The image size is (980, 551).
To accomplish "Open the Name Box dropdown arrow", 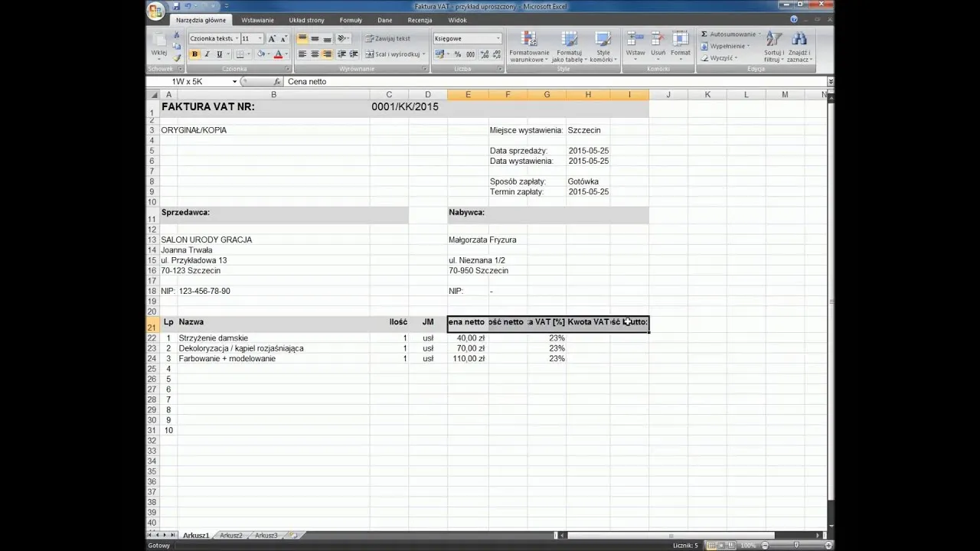I will [x=234, y=82].
